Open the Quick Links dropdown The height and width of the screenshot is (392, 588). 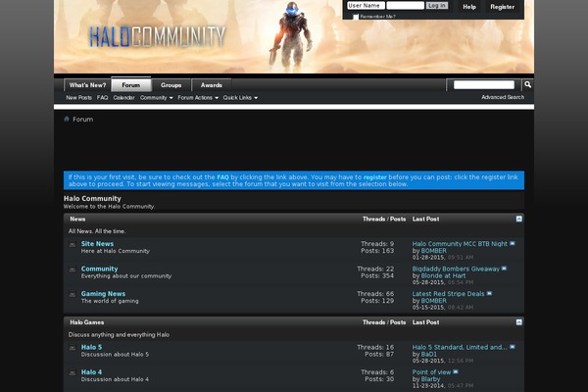coord(240,98)
